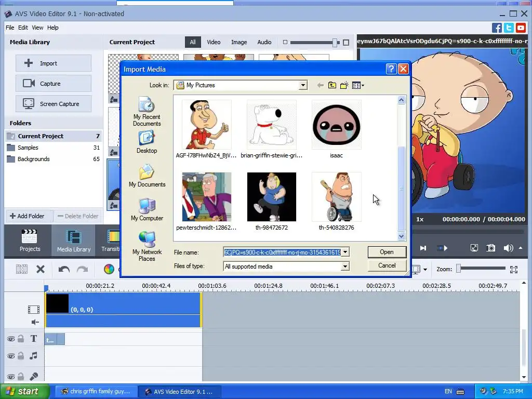Click the storyboard view icon above the timeline
Screen dimensions: 532x399
[x=22, y=270]
